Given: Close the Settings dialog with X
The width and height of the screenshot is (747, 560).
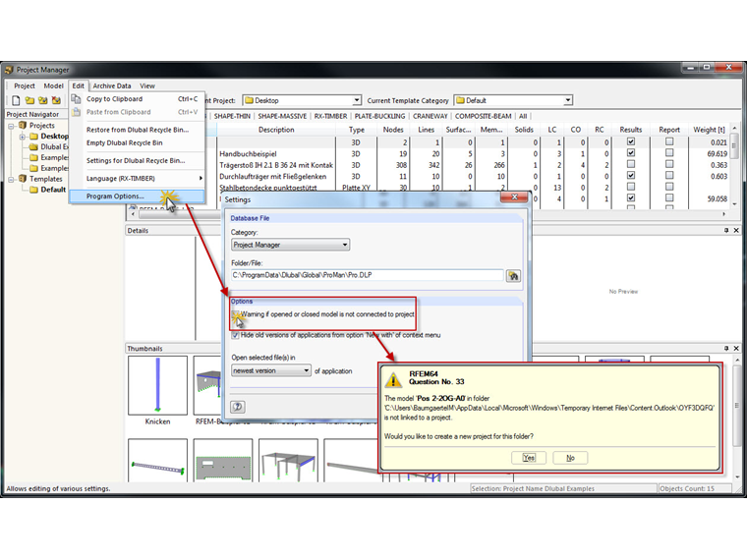Looking at the screenshot, I should [514, 197].
